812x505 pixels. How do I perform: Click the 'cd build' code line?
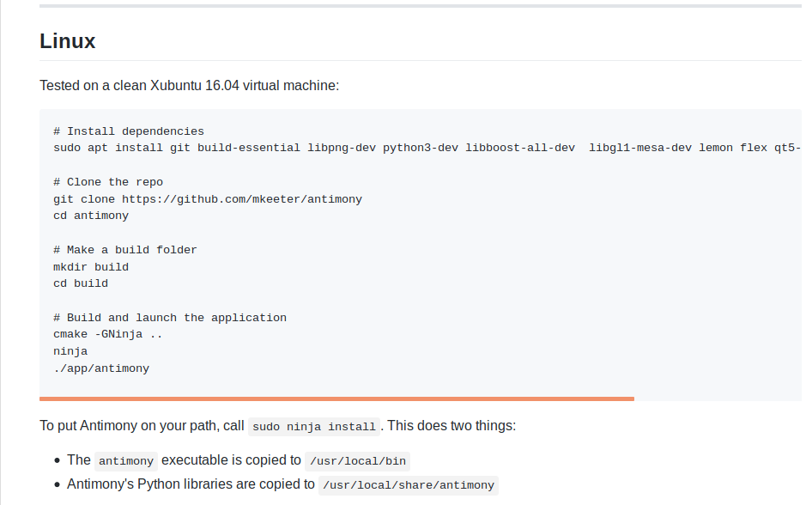pyautogui.click(x=81, y=283)
